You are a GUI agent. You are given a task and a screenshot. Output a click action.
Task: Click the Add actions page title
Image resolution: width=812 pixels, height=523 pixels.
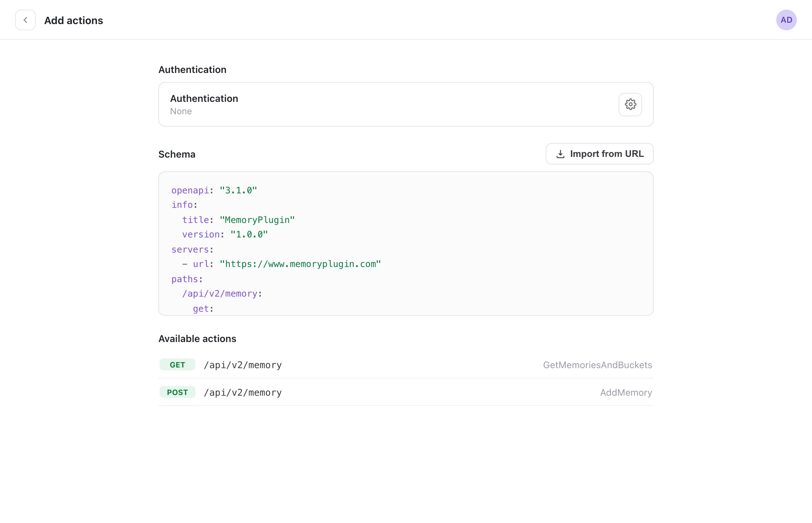click(74, 20)
